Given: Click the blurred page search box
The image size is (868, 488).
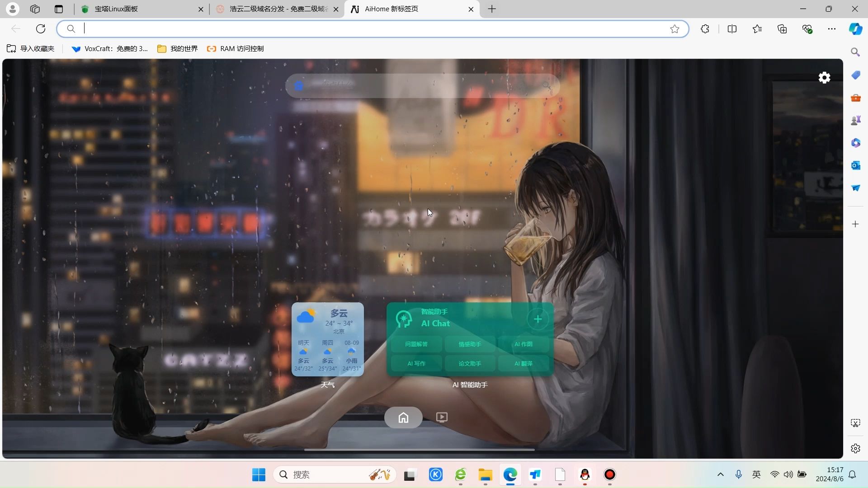Looking at the screenshot, I should pyautogui.click(x=423, y=85).
